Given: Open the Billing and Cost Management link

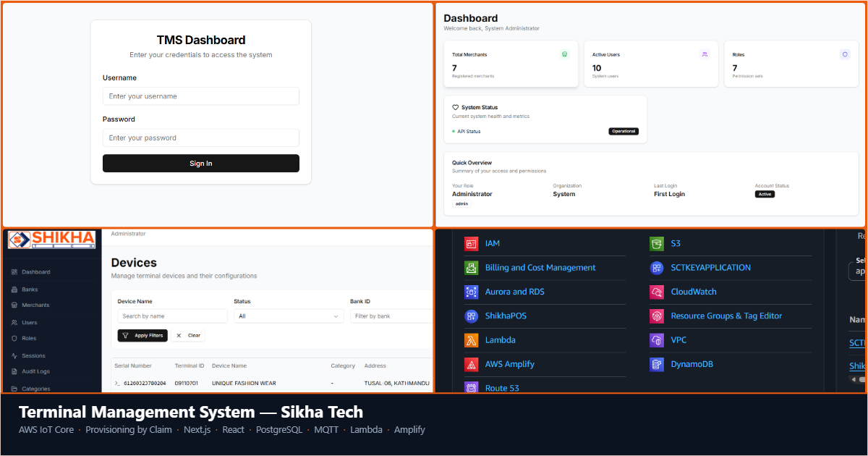Looking at the screenshot, I should pyautogui.click(x=540, y=268).
